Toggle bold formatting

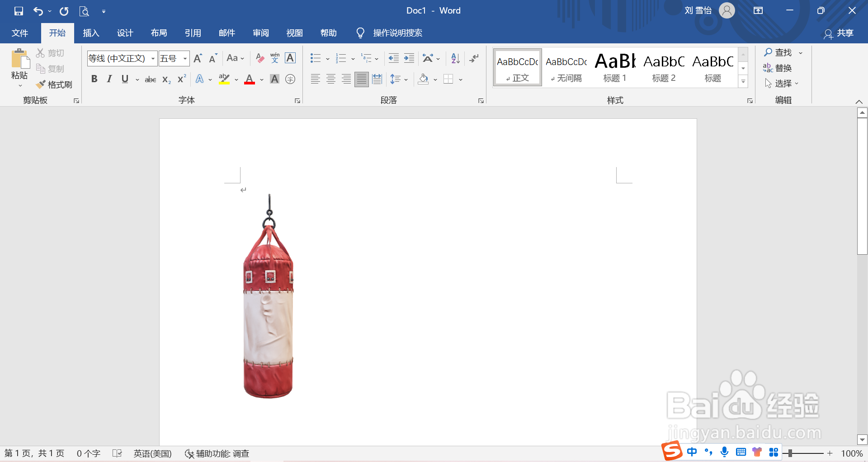[x=94, y=79]
